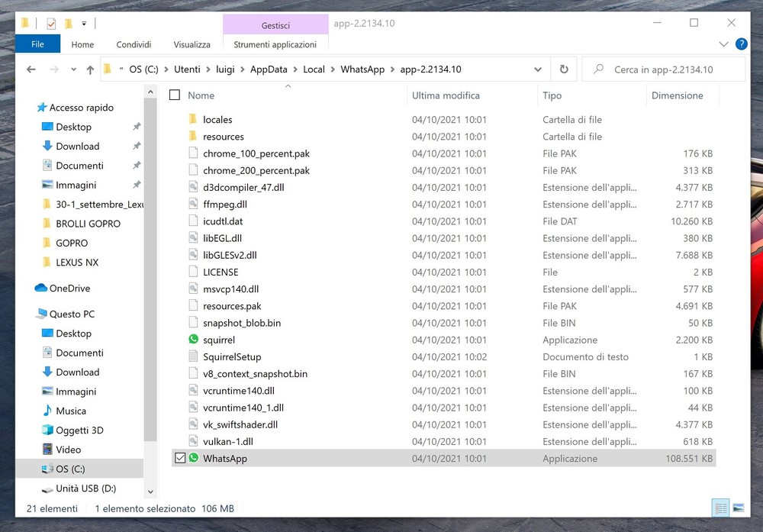
Task: Open Accesso rapido in navigation pane
Action: point(82,108)
